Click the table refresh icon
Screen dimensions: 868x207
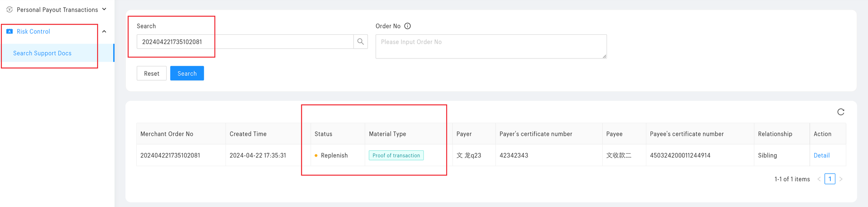click(841, 112)
